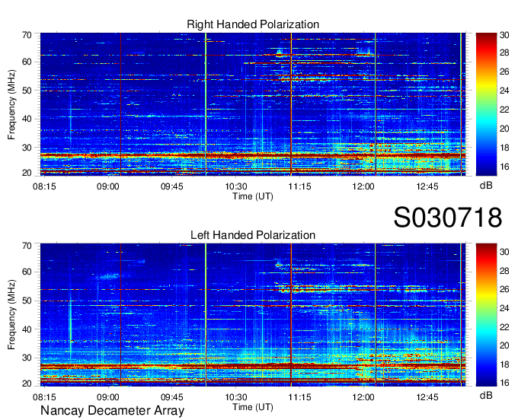
Task: Click "10:30" time tick of Right Handed plot
Action: 236,186
